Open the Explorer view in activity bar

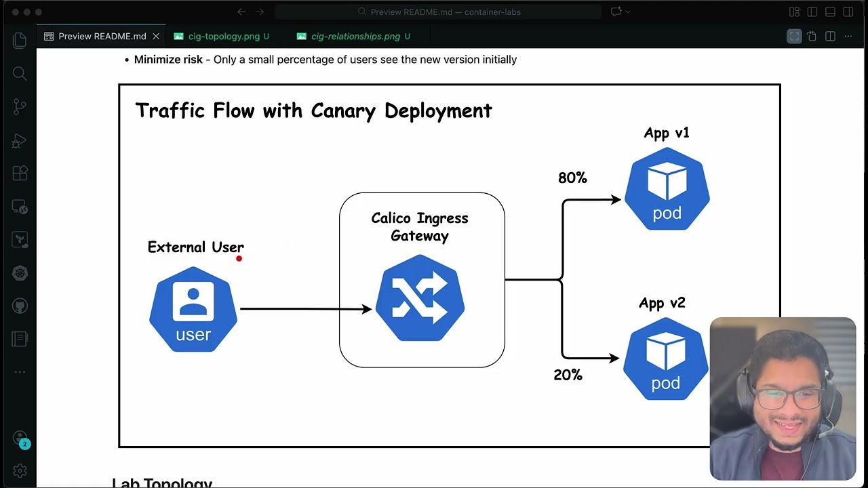(x=20, y=41)
